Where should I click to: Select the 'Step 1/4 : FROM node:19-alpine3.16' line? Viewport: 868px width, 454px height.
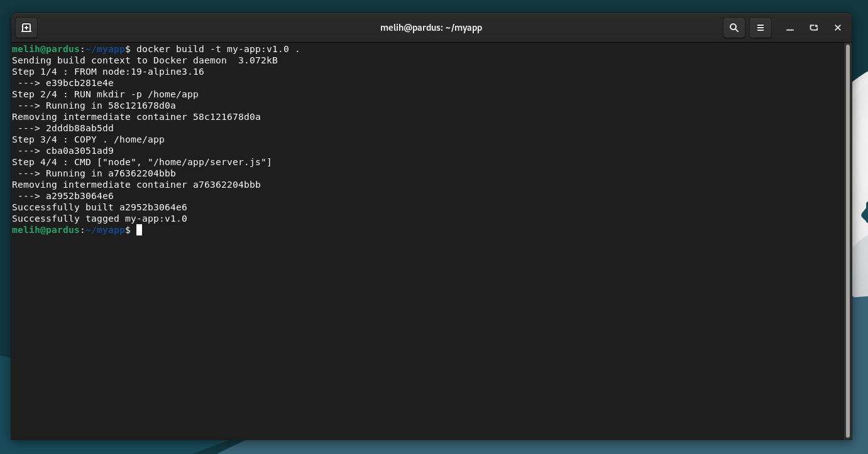point(108,72)
